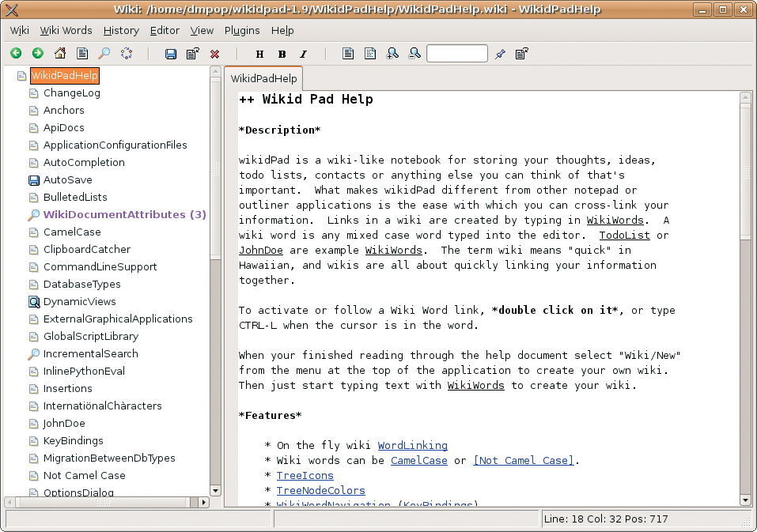
Task: Select ApplicationConfigurationFiles in the tree
Action: point(115,145)
